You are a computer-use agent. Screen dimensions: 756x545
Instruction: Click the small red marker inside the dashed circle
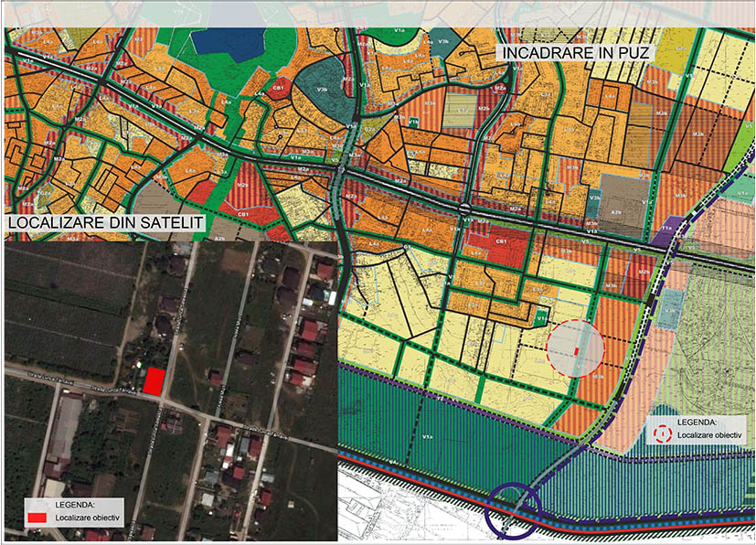(x=576, y=351)
